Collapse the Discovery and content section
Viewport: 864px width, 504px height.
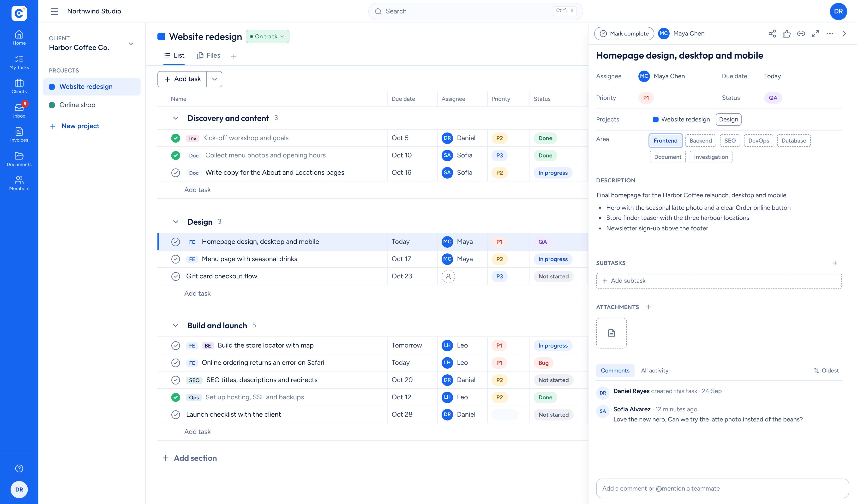pyautogui.click(x=175, y=118)
